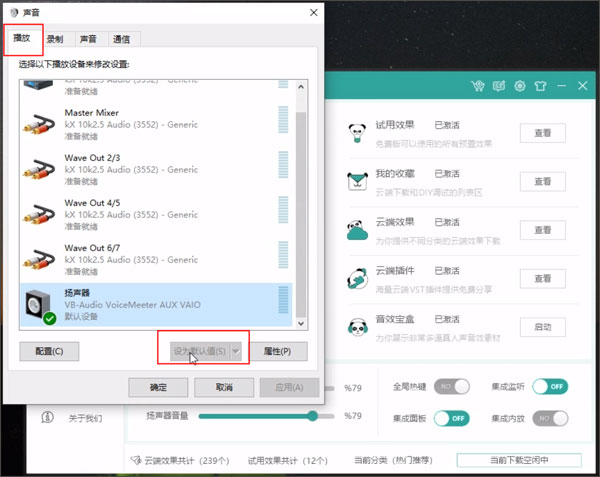Viewport: 600px width, 477px height.
Task: Confirm with the 确定 button
Action: point(158,387)
